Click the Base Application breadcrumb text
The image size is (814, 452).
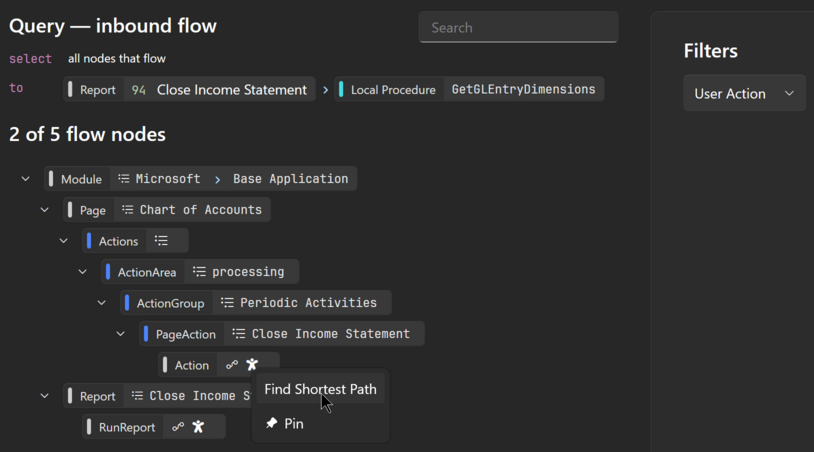click(291, 179)
